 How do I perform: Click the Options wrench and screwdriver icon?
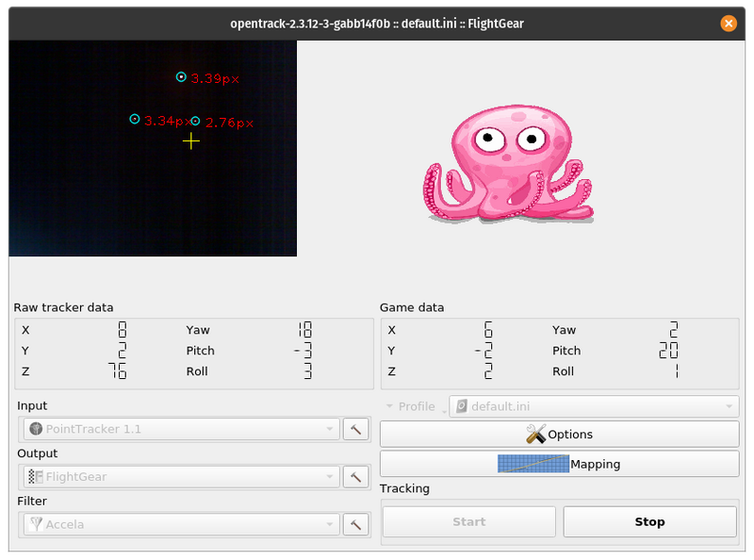tap(535, 434)
